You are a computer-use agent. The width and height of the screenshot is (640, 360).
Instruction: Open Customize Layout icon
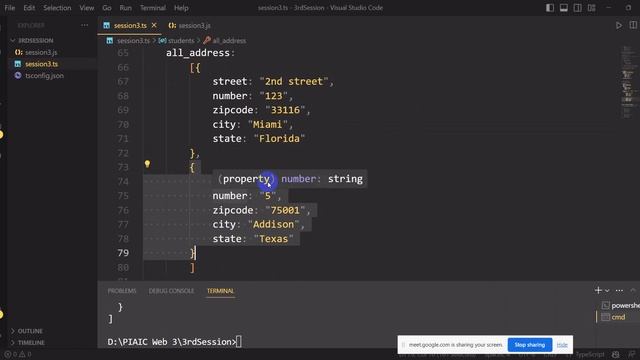[591, 8]
